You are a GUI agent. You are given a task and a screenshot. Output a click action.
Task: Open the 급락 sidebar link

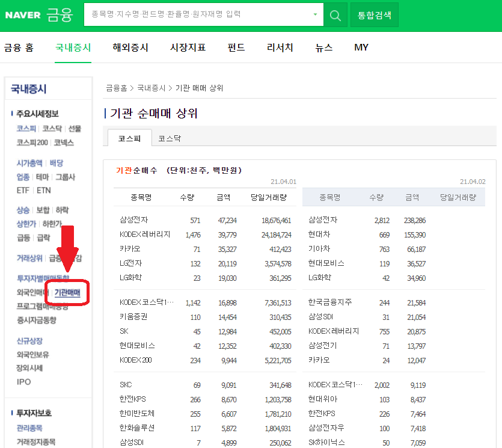click(43, 238)
